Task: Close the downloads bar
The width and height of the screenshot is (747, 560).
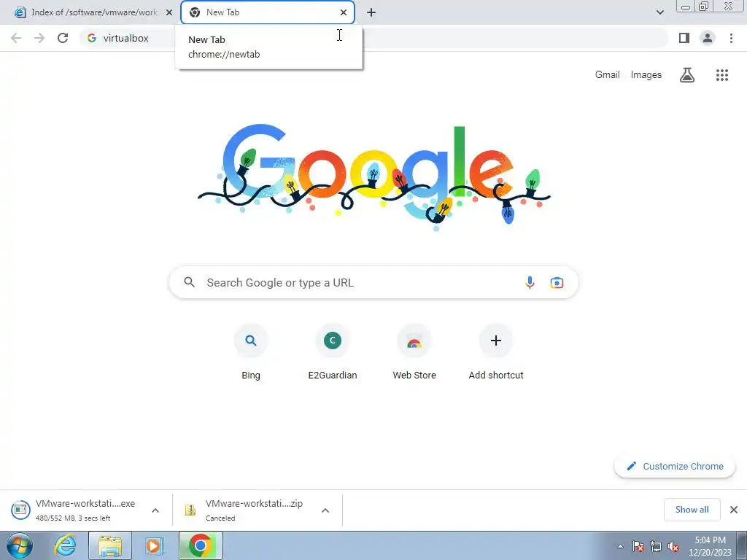Action: [x=734, y=510]
